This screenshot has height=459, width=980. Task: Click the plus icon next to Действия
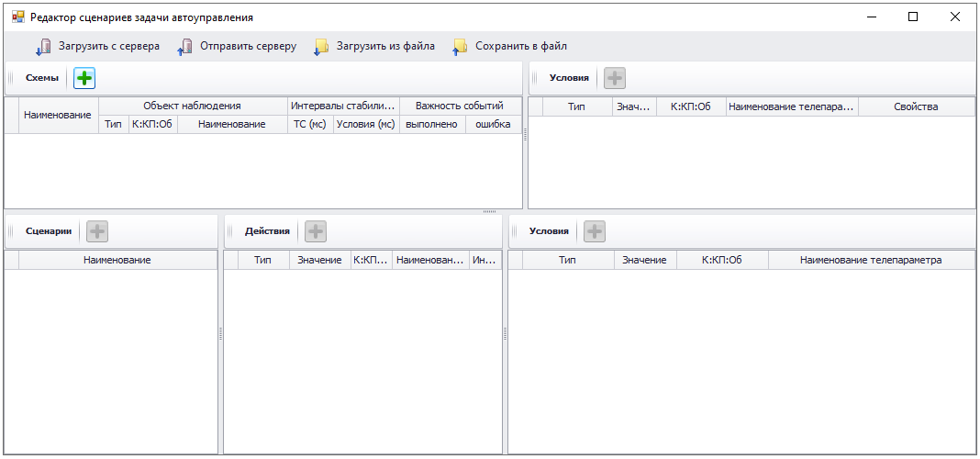tap(316, 231)
